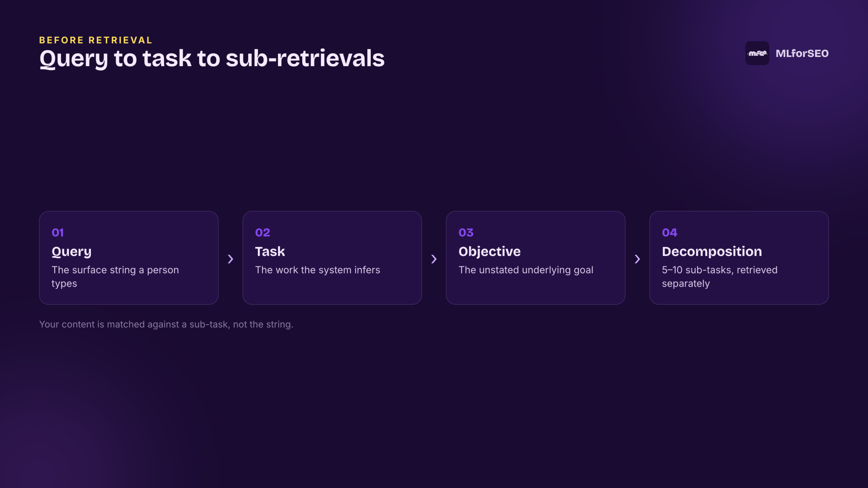Click 'The work the system infers' text
This screenshot has height=488, width=868.
pyautogui.click(x=318, y=270)
